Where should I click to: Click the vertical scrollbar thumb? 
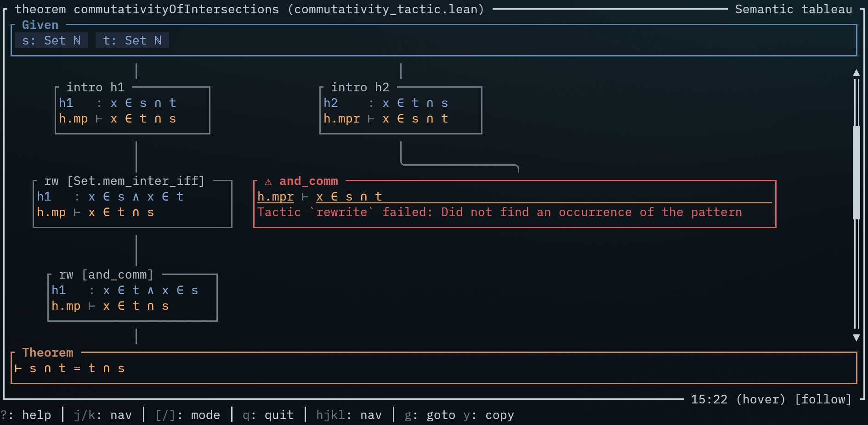[856, 172]
